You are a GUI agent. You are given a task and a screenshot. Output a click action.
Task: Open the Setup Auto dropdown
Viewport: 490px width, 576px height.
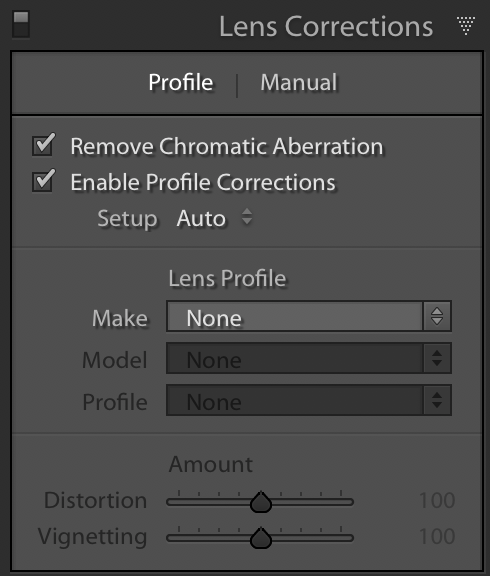(x=214, y=218)
